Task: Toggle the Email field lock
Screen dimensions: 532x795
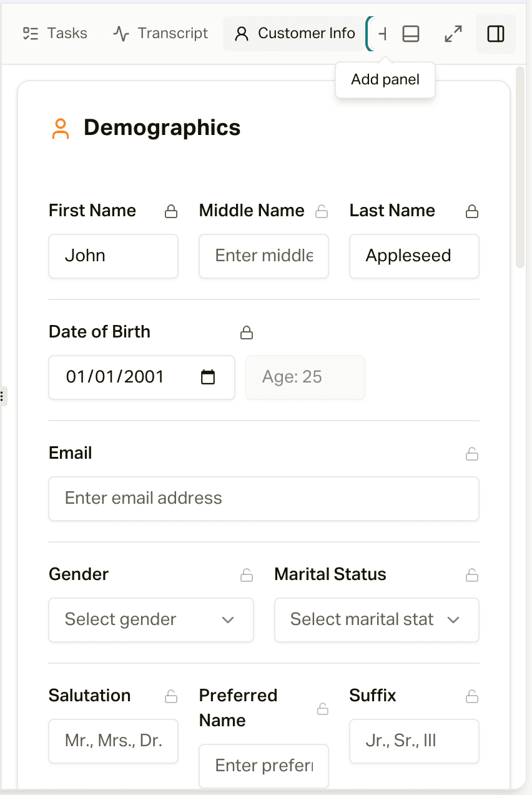Action: click(x=472, y=454)
